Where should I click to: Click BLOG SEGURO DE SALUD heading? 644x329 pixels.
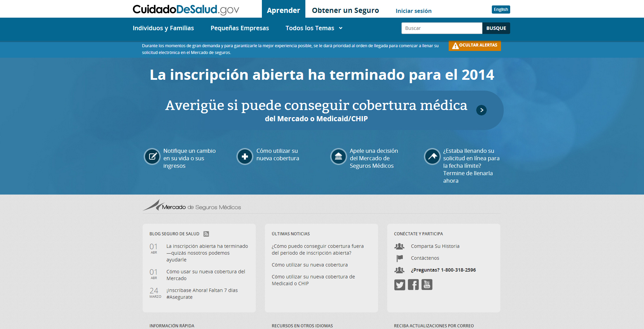[174, 234]
